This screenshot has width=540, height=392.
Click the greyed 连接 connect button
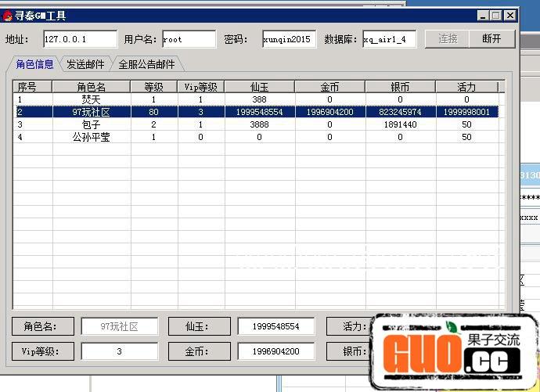pos(448,38)
